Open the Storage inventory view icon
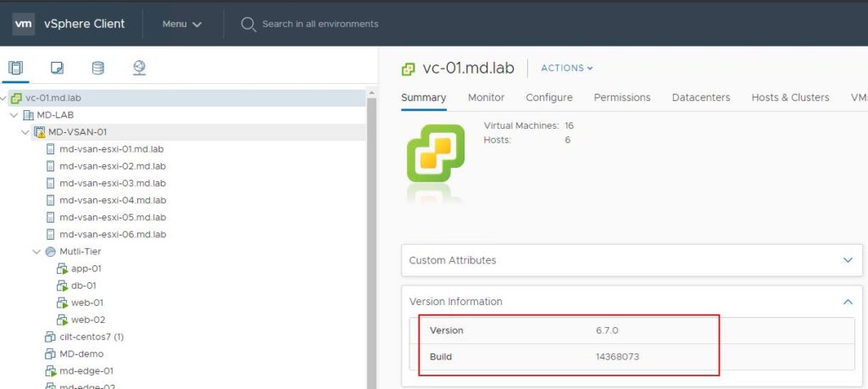The width and height of the screenshot is (868, 389). point(98,68)
